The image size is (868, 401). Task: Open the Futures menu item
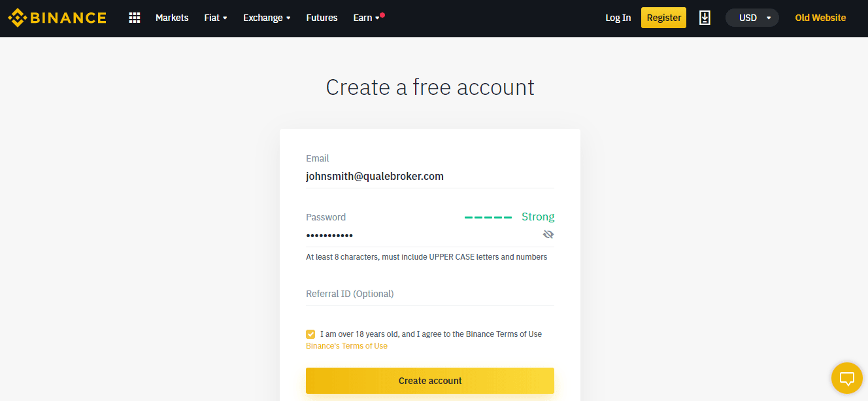click(x=322, y=18)
